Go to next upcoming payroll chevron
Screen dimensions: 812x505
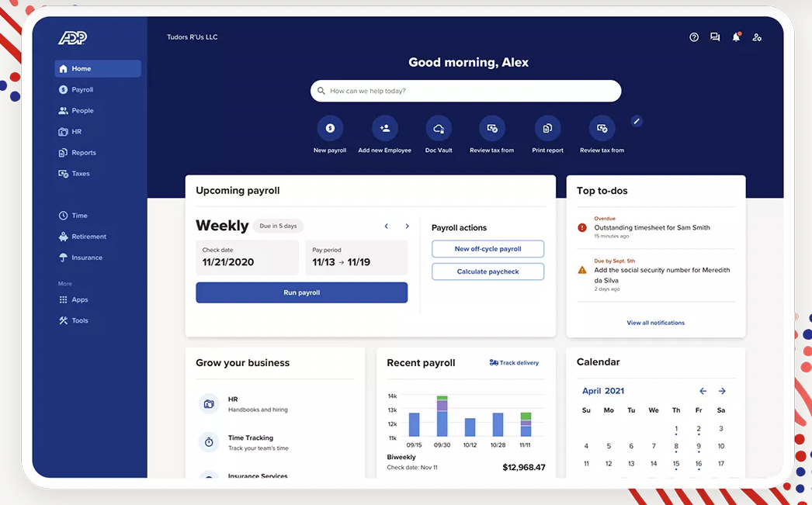click(x=407, y=227)
